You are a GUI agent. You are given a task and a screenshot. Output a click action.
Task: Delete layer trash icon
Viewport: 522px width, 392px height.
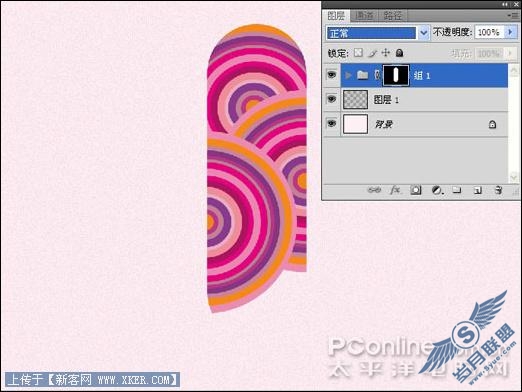click(498, 190)
